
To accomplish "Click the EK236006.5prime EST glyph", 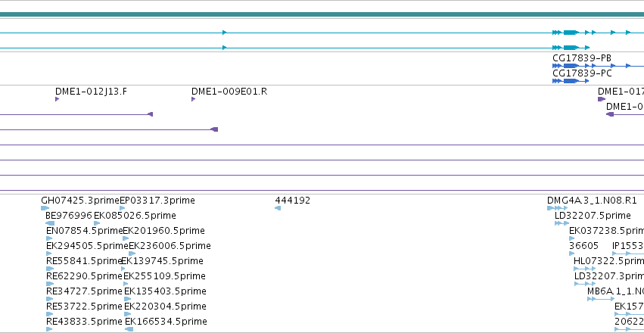I will [x=132, y=254].
